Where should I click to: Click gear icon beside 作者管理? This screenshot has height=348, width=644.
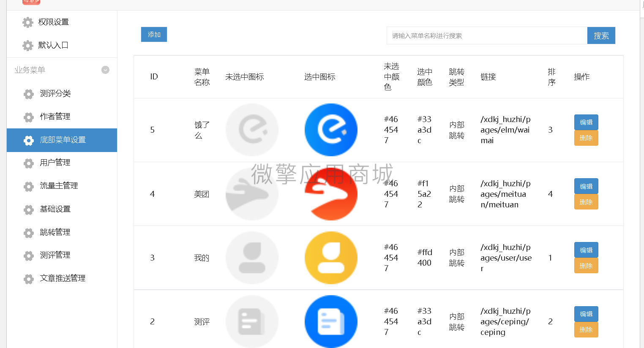(x=29, y=117)
